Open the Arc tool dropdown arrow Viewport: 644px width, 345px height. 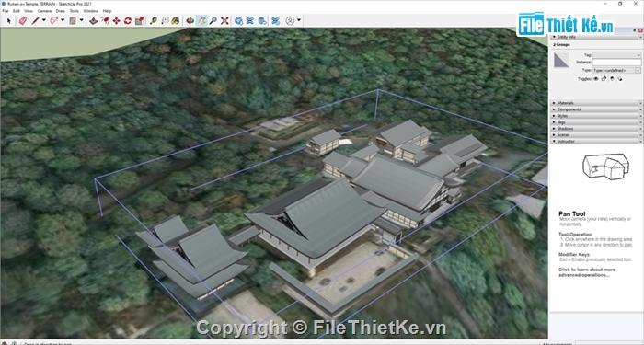(x=63, y=20)
